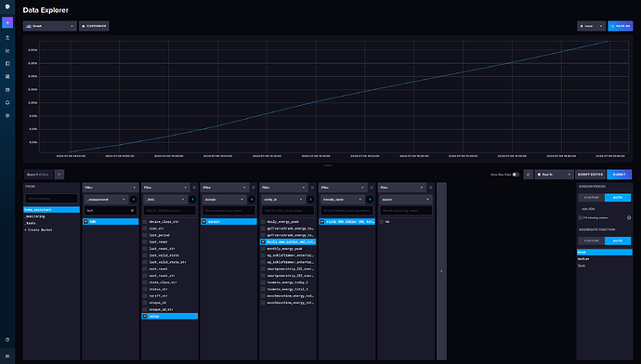Open the Settings gear icon in the sidebar

pyautogui.click(x=7, y=116)
